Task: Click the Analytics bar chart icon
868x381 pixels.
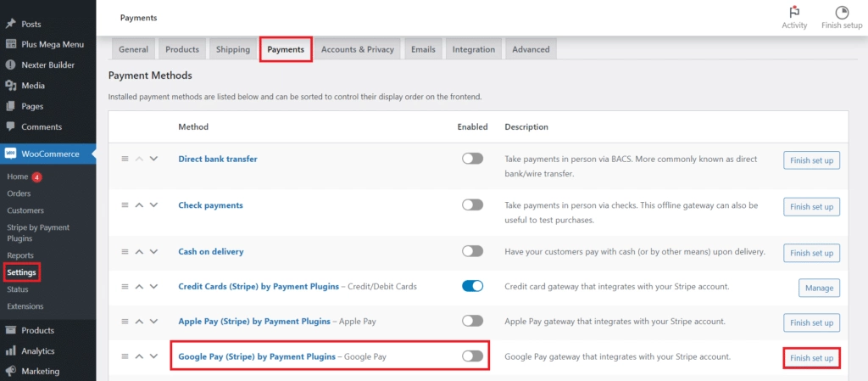Action: [x=10, y=350]
